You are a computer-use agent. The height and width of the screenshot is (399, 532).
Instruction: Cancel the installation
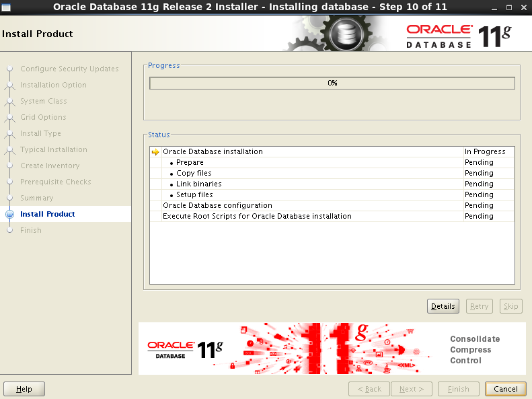506,389
